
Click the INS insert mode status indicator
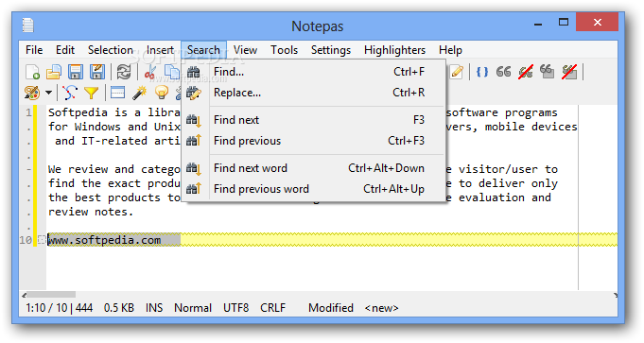pyautogui.click(x=154, y=308)
